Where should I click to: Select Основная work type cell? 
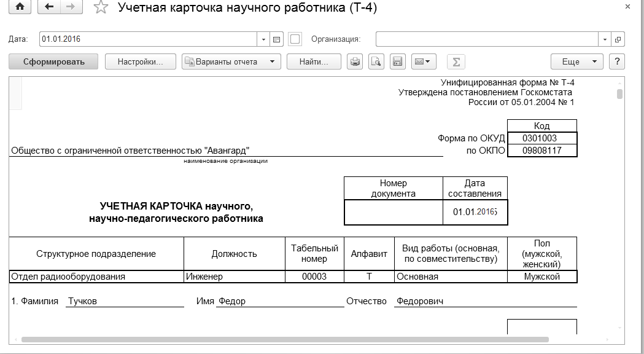[x=451, y=277]
